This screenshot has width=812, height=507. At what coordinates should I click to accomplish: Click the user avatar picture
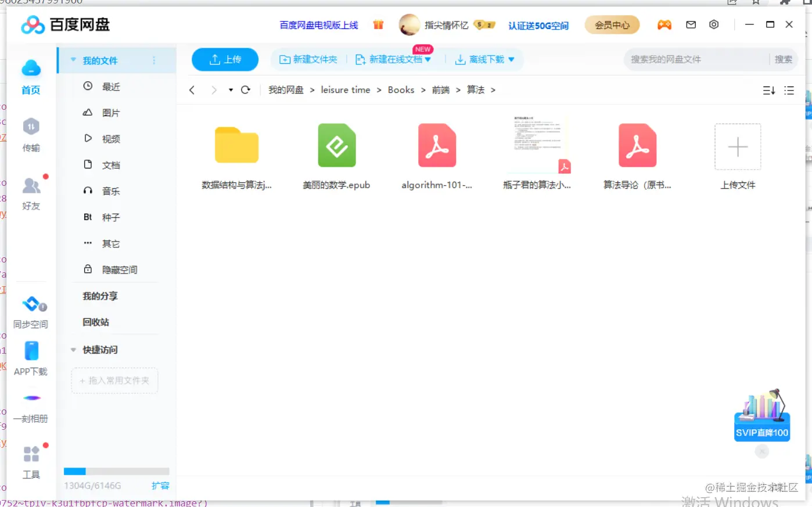point(409,25)
